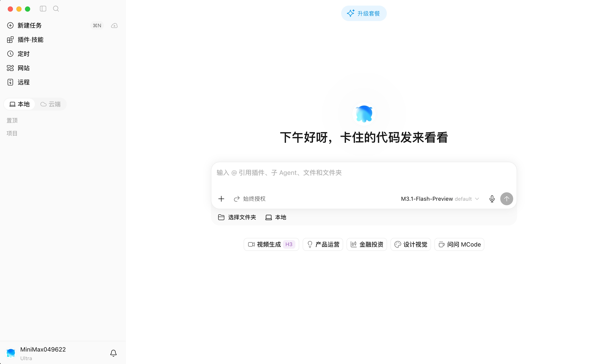The width and height of the screenshot is (601, 364).
Task: Open the M3.1-Flash-Preview model dropdown
Action: [x=440, y=199]
